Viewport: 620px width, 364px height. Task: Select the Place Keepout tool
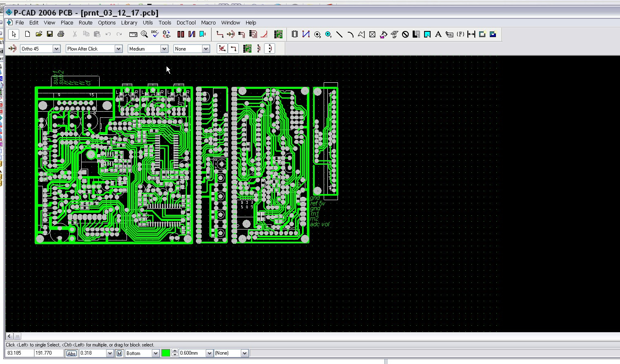pyautogui.click(x=405, y=34)
